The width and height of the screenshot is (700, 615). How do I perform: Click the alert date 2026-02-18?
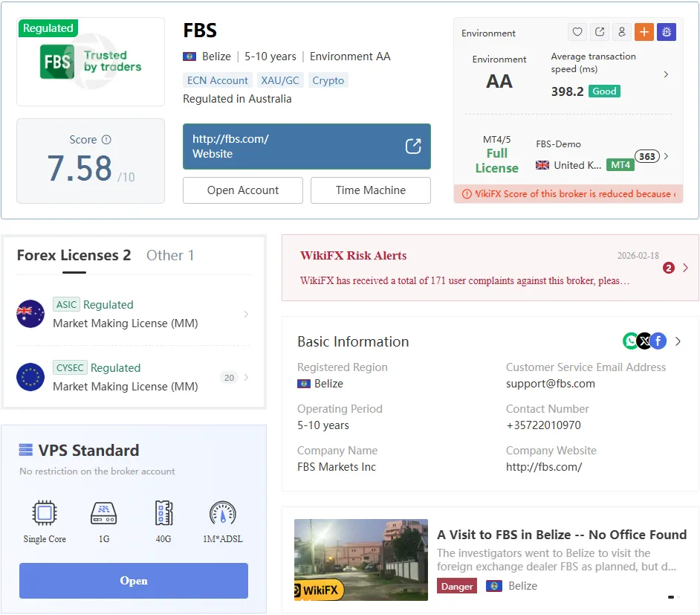[x=638, y=256]
